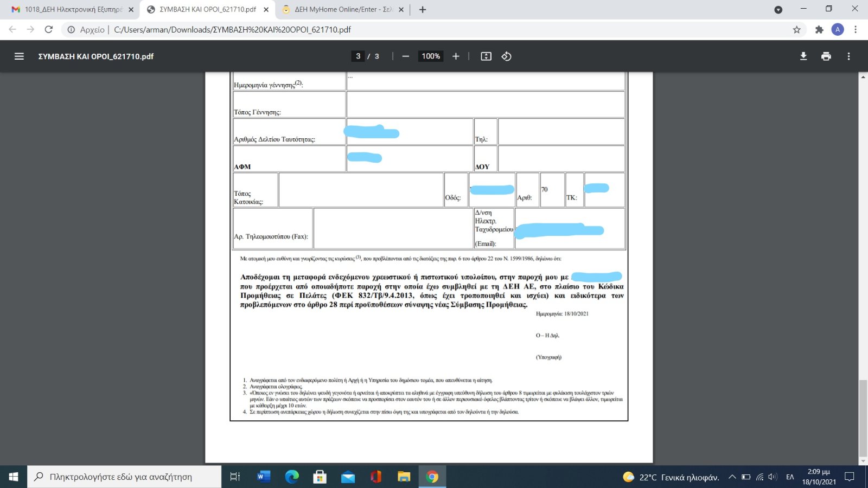
Task: Click the PDF vertical scrollbar thumb
Action: tap(863, 419)
